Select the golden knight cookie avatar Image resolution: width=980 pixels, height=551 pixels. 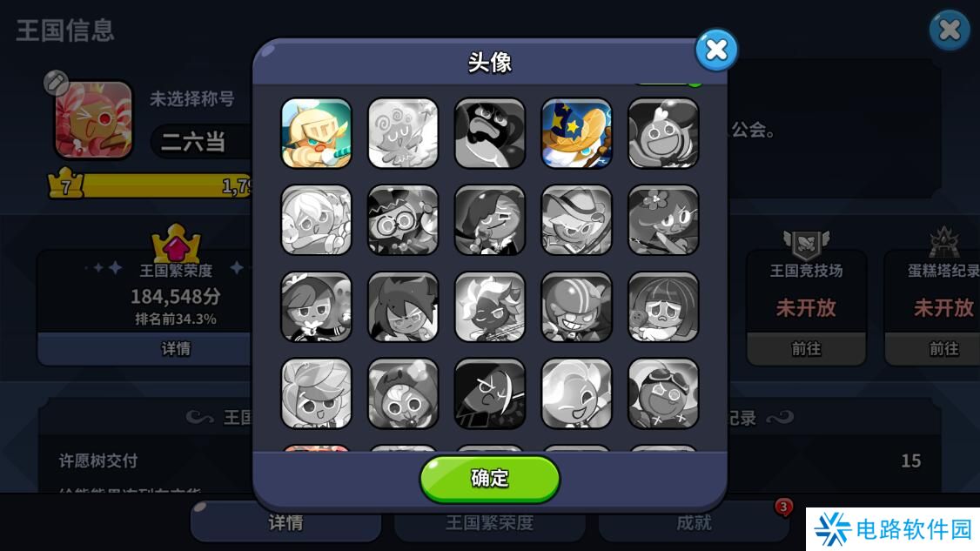point(316,133)
